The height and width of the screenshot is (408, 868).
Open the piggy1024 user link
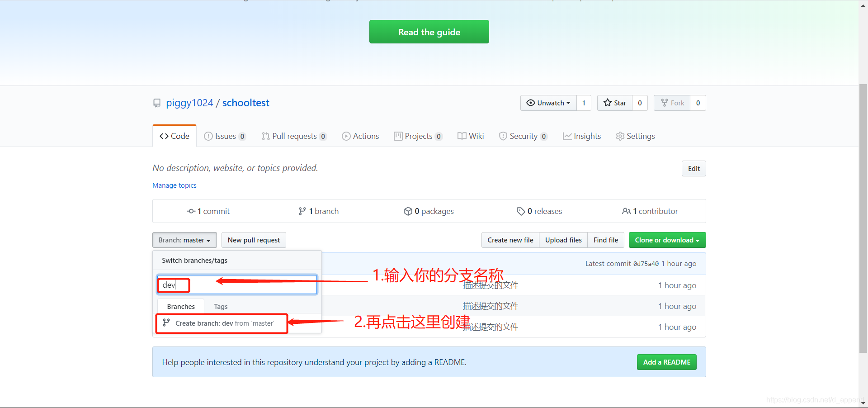(189, 103)
